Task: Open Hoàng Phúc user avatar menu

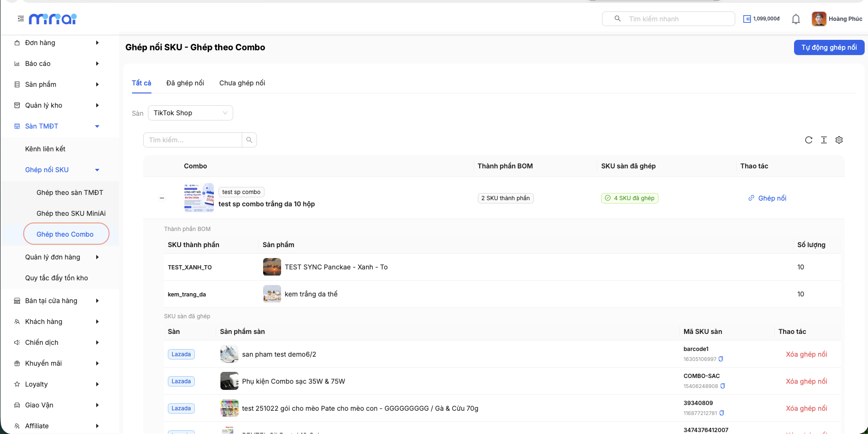Action: (837, 19)
